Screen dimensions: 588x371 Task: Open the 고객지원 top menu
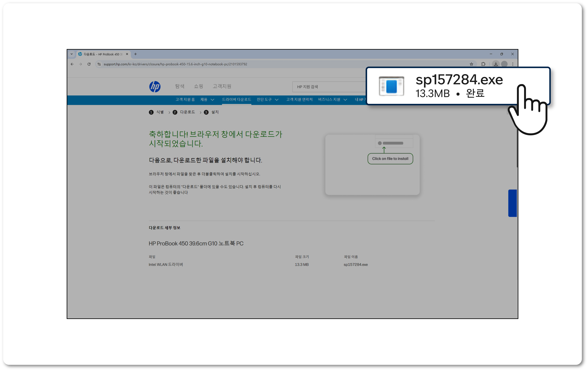pyautogui.click(x=222, y=86)
